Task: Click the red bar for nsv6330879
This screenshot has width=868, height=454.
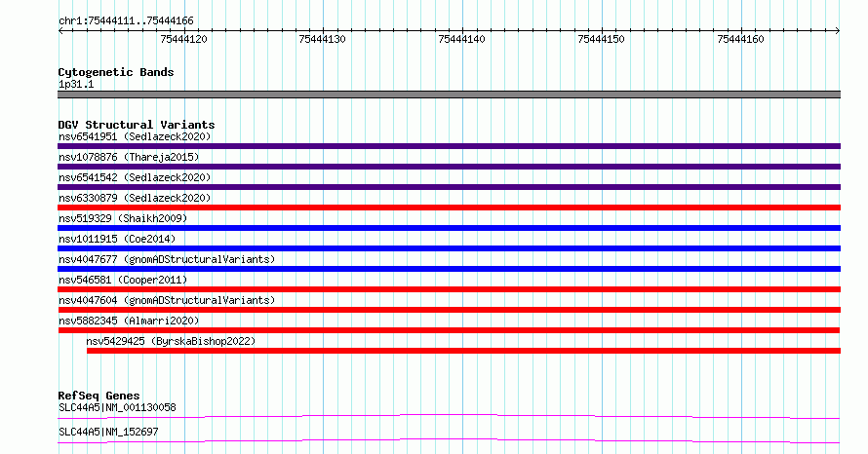Action: click(x=449, y=208)
